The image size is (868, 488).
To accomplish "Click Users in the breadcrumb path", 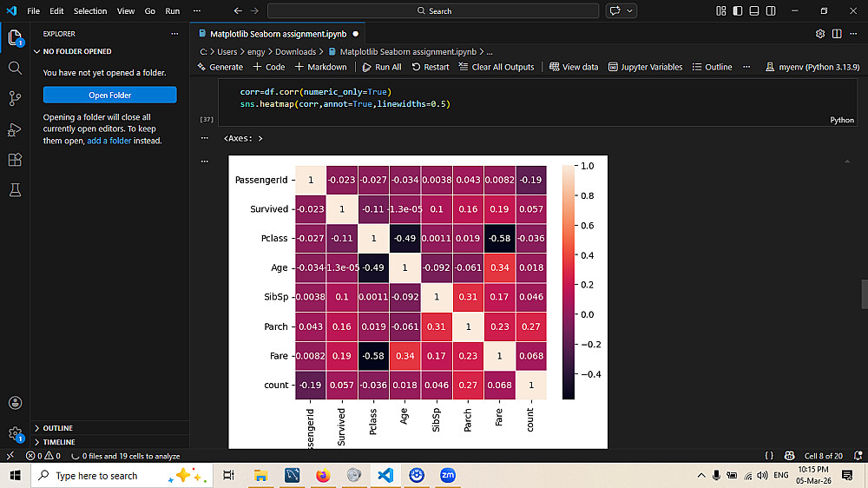I will click(x=227, y=51).
